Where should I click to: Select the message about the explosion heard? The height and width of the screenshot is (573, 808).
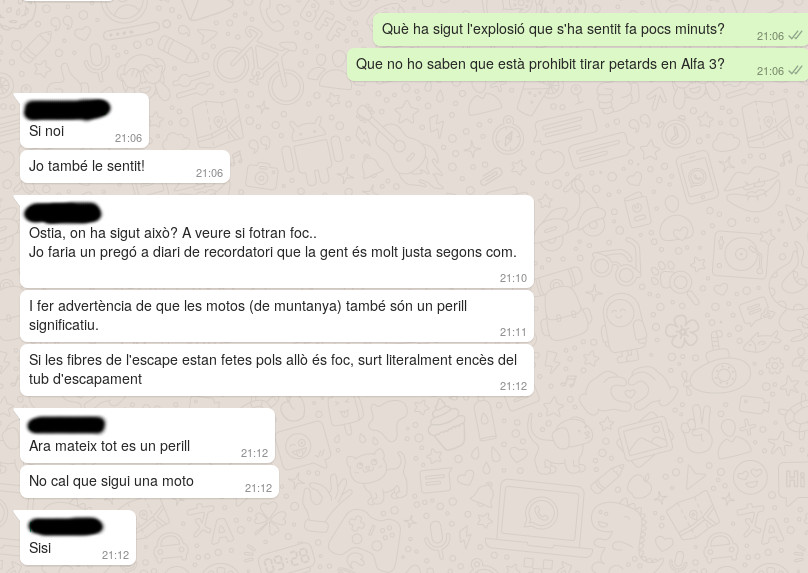pyautogui.click(x=590, y=30)
